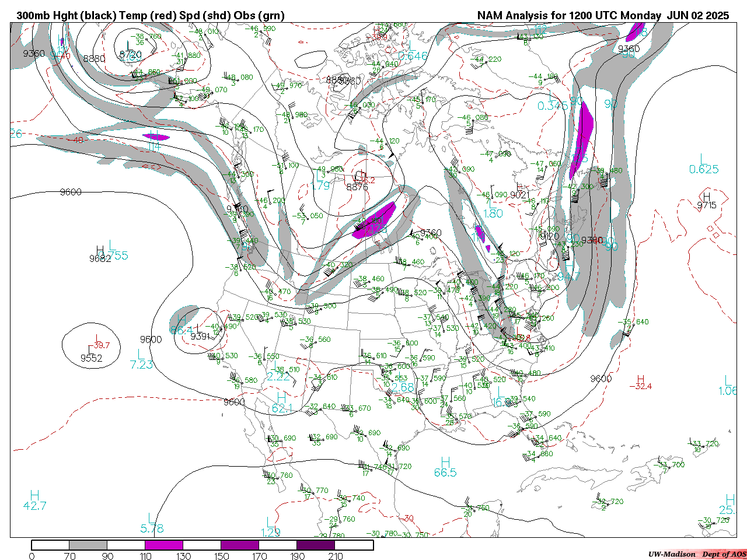Select the 9391 low height label

[200, 336]
